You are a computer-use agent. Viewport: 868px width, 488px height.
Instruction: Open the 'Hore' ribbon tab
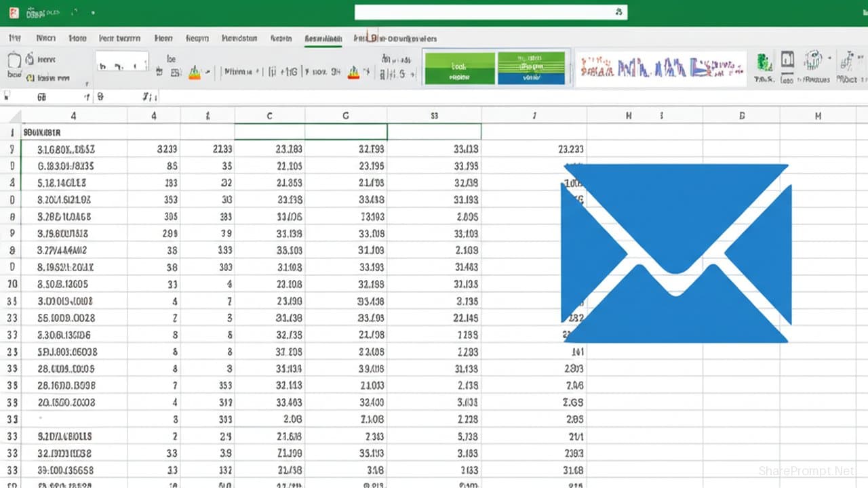78,39
